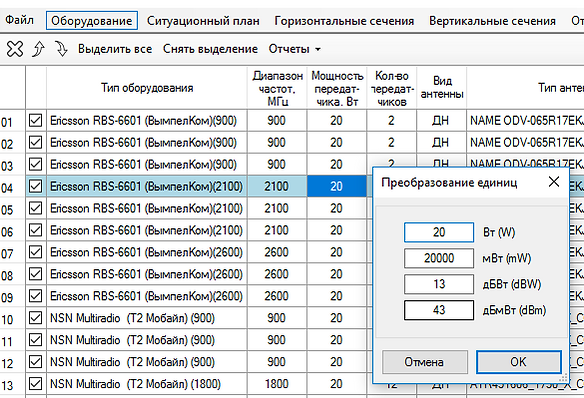Toggle the checkbox in highlighted row 04
584x398 pixels.
[35, 186]
